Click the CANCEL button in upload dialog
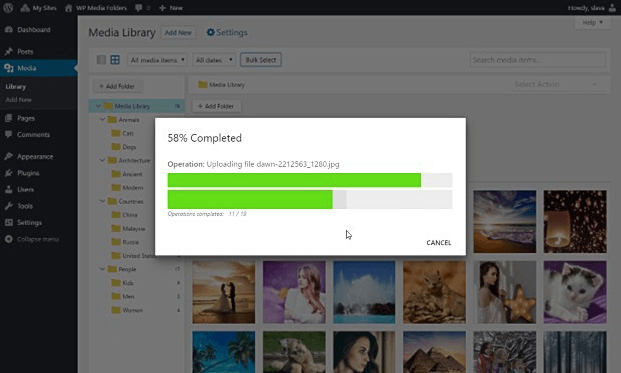Screen dimensions: 621x373 click(438, 243)
